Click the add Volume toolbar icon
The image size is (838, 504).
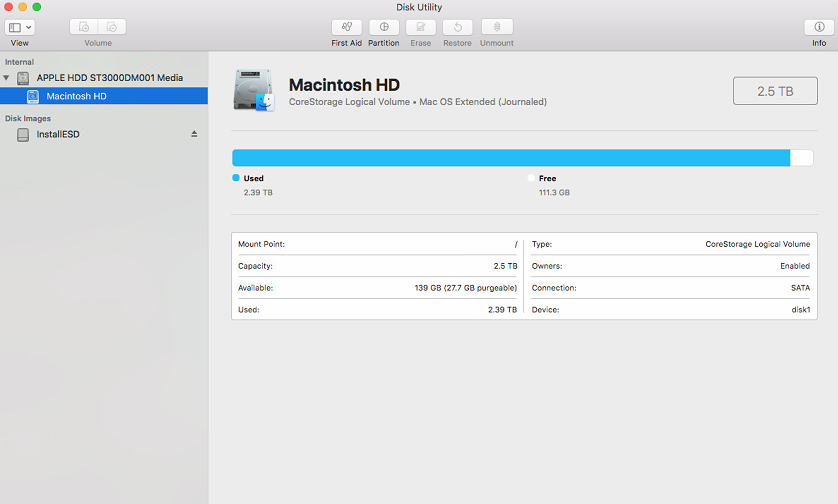coord(84,27)
